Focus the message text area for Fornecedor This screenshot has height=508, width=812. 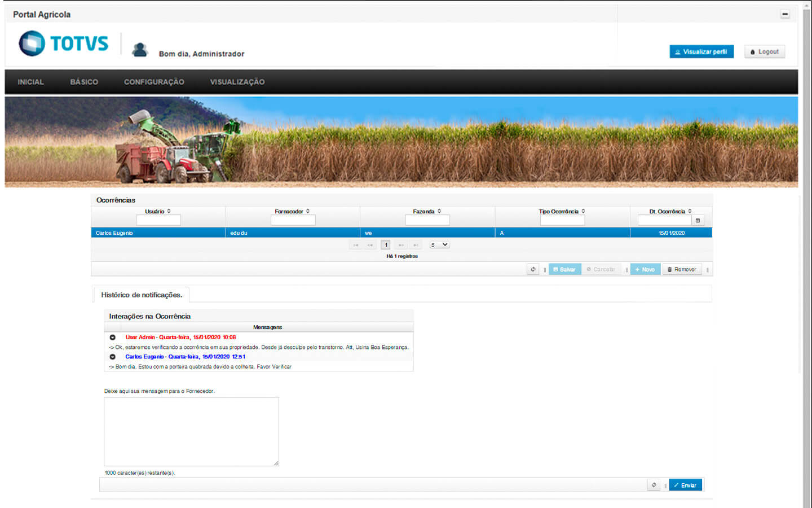[x=191, y=431]
